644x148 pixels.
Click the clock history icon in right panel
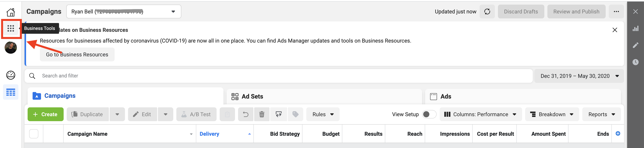point(636,62)
